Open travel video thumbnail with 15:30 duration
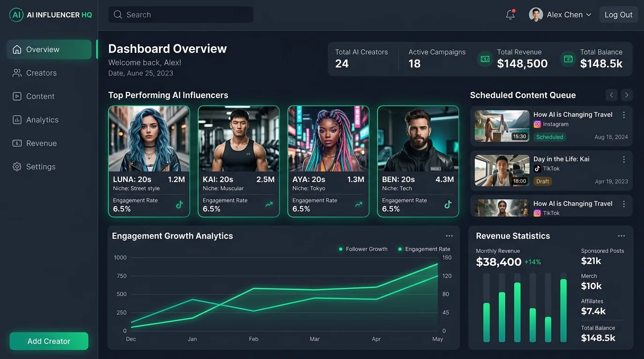 tap(502, 126)
